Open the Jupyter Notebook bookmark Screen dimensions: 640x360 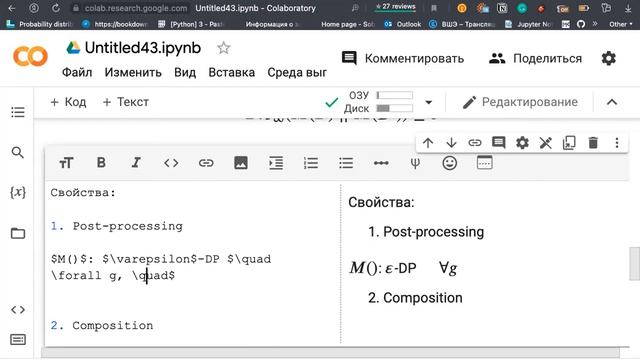(528, 24)
